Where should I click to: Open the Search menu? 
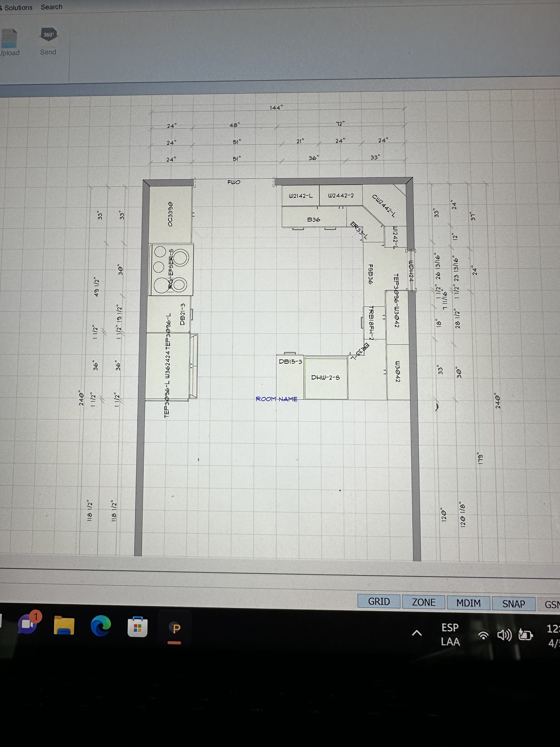tap(51, 7)
